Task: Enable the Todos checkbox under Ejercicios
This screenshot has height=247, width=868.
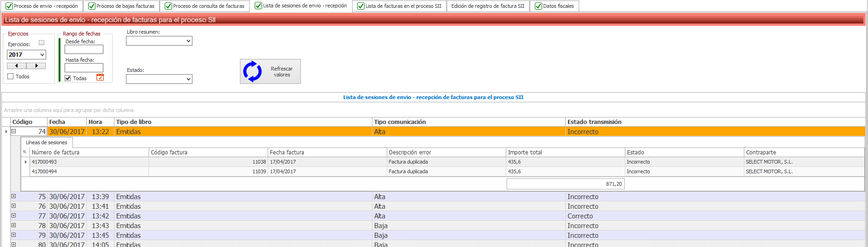Action: coord(11,76)
